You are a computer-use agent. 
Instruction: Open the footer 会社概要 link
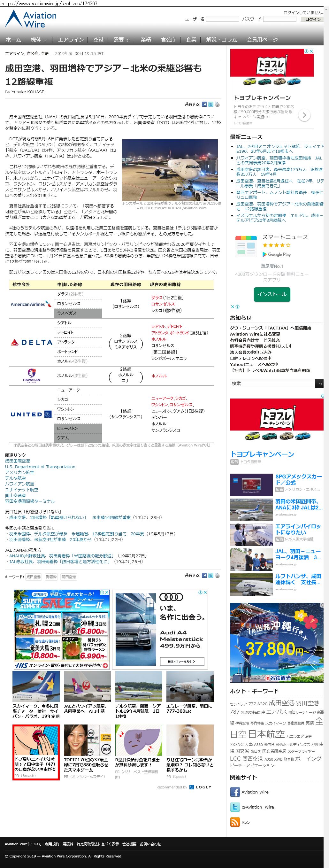pyautogui.click(x=129, y=844)
